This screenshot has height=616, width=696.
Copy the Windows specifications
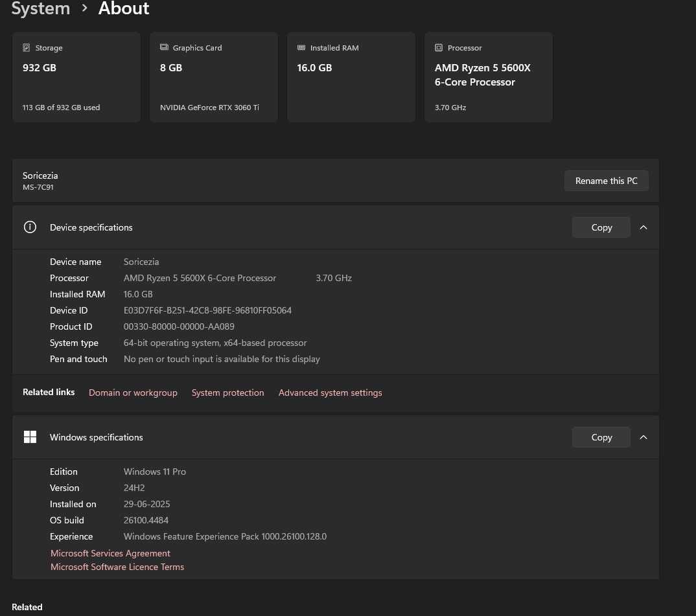pyautogui.click(x=601, y=437)
